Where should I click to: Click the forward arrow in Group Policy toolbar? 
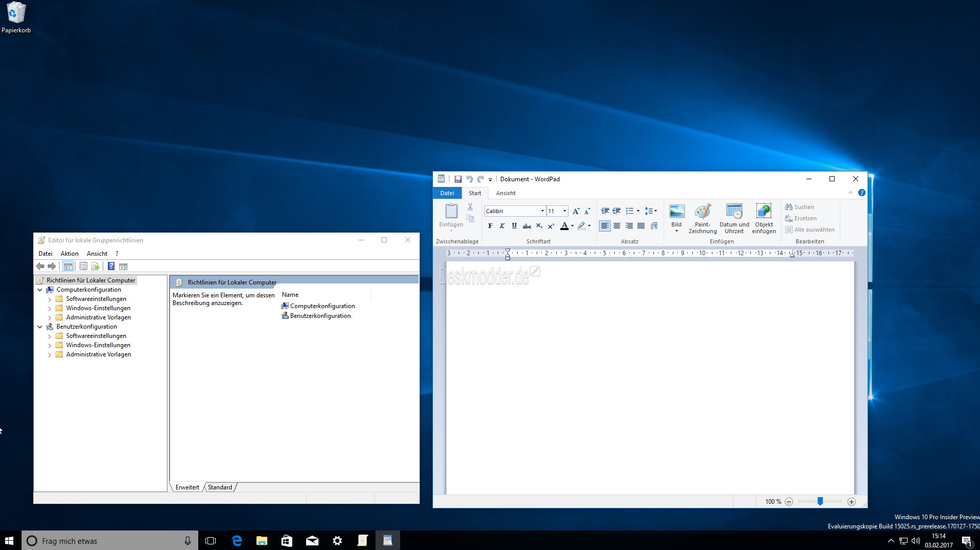[x=51, y=266]
